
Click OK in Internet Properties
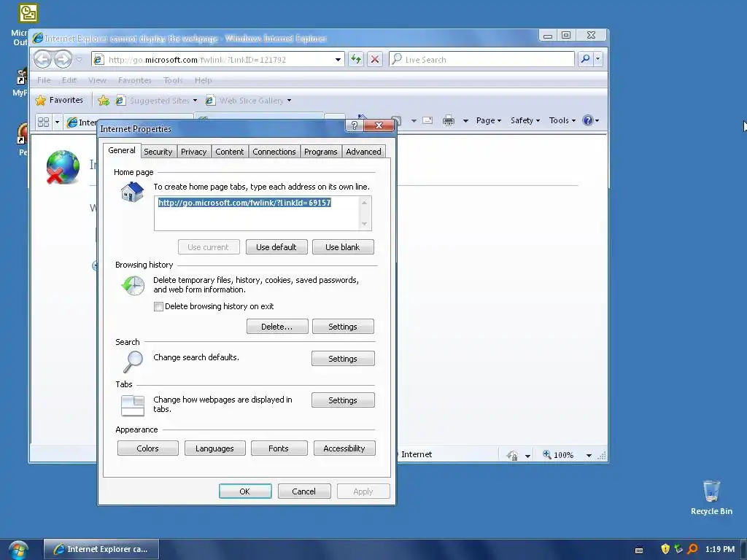[x=245, y=491]
